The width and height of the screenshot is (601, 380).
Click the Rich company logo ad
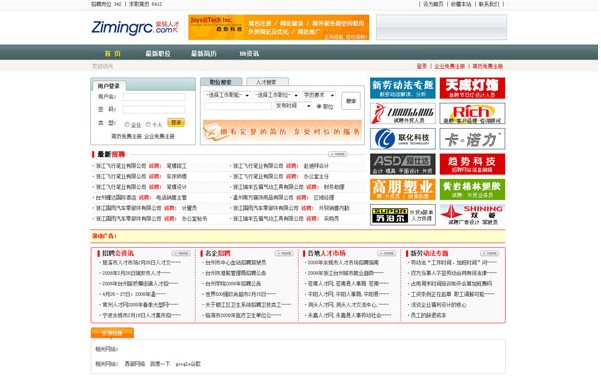[x=472, y=114]
